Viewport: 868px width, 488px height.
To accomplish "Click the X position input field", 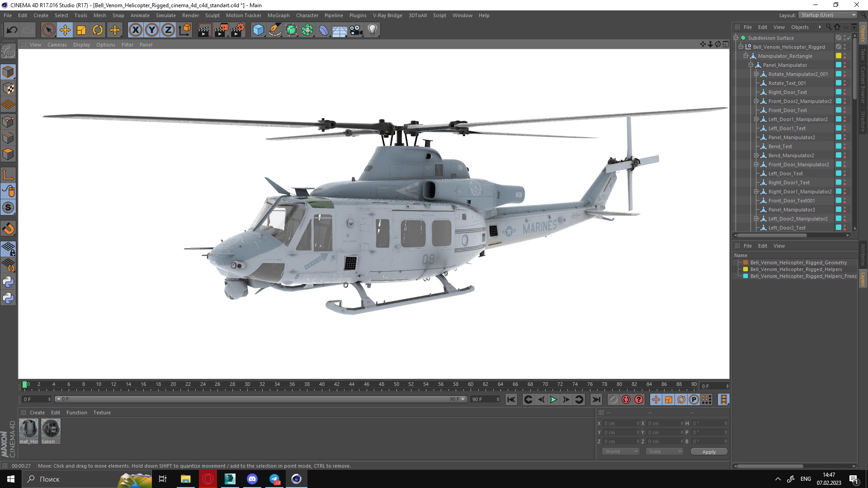I will tap(621, 423).
